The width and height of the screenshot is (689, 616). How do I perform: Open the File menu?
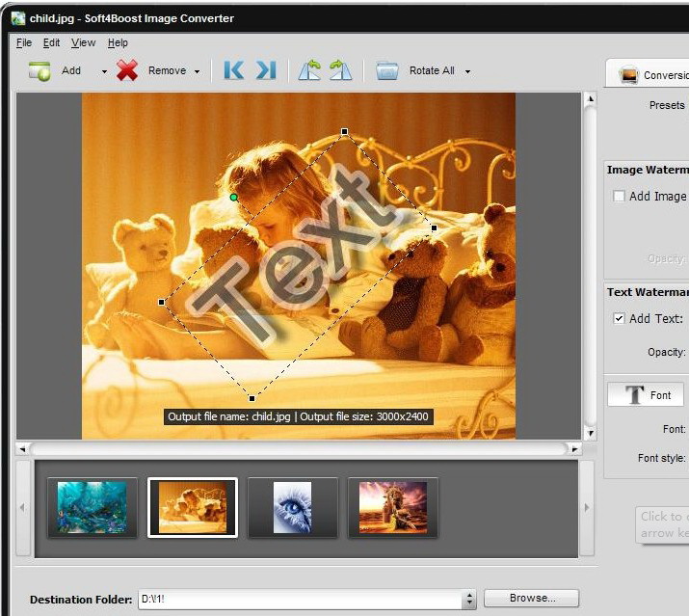tap(24, 43)
